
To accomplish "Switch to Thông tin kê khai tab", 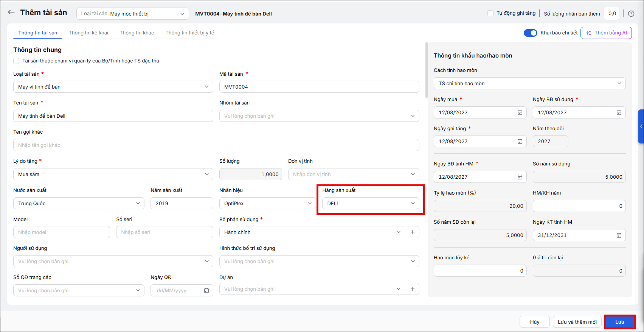I will (x=88, y=33).
